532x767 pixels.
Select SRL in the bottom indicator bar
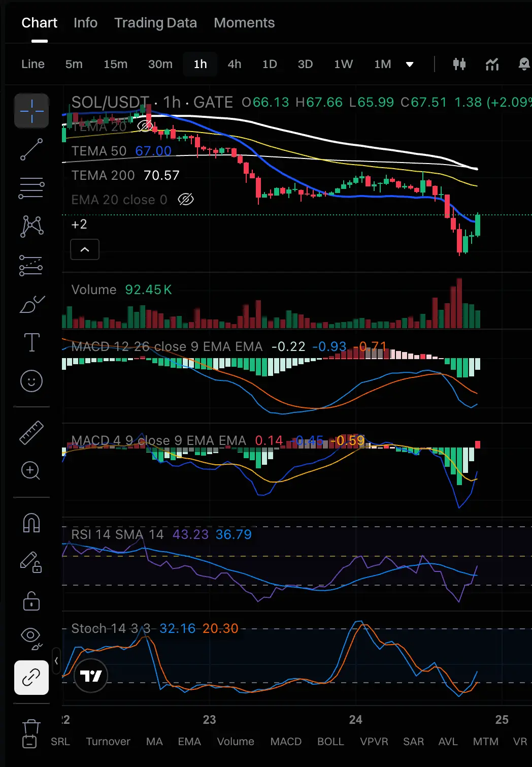(x=60, y=742)
